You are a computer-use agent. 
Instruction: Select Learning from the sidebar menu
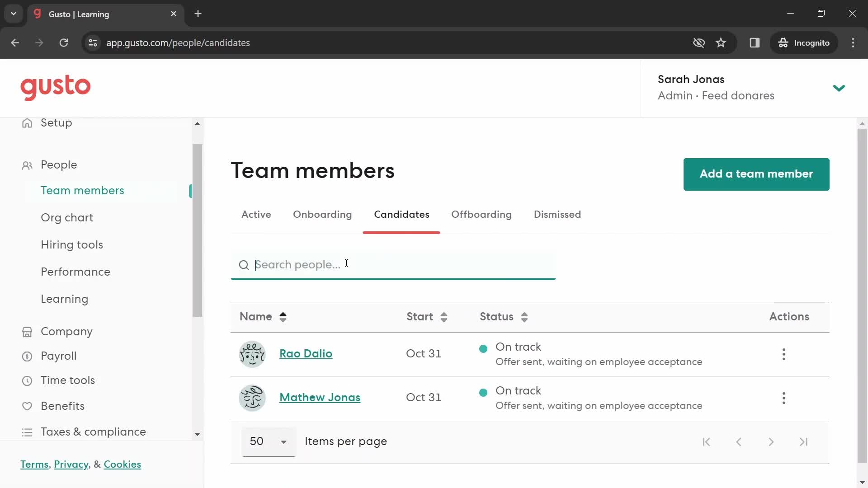tap(64, 299)
